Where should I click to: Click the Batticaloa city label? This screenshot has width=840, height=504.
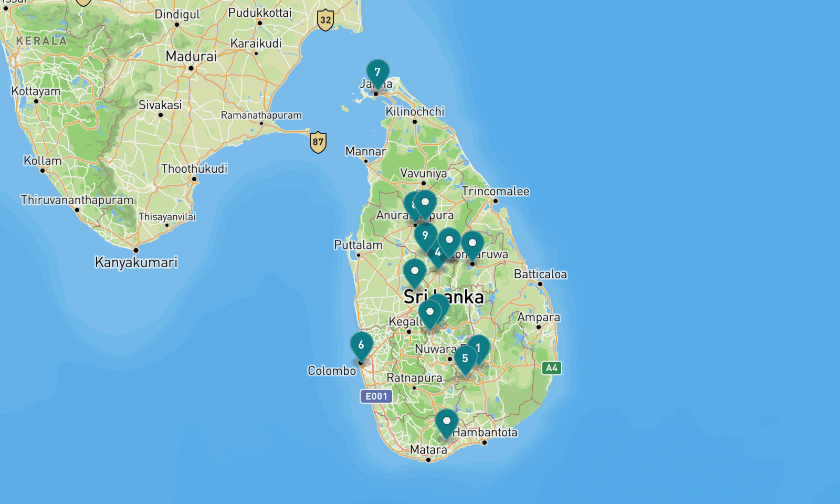pos(540,274)
